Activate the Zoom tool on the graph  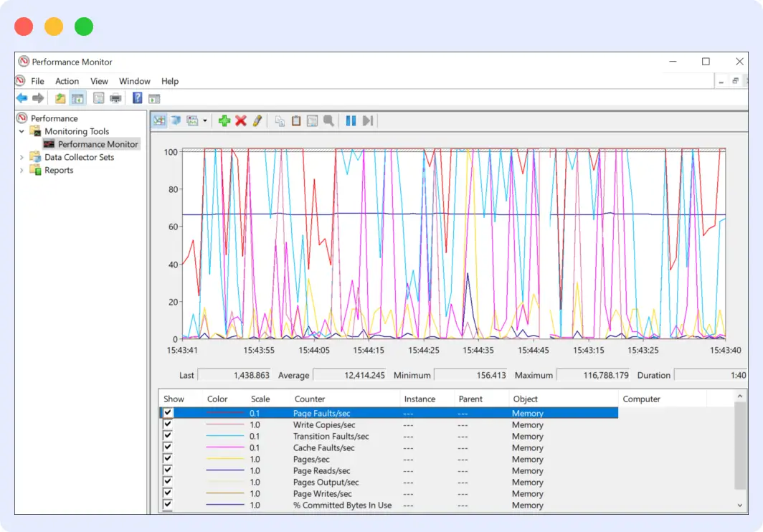tap(328, 120)
